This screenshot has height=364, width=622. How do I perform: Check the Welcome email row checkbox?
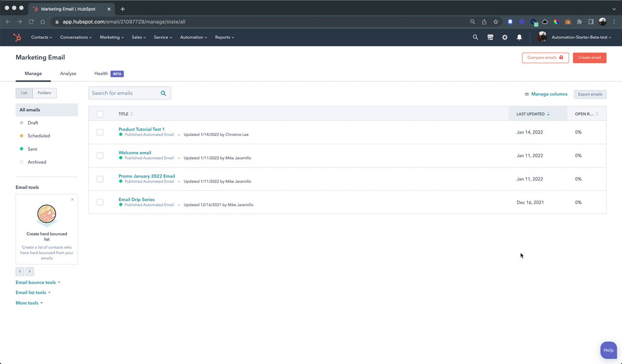coord(100,156)
